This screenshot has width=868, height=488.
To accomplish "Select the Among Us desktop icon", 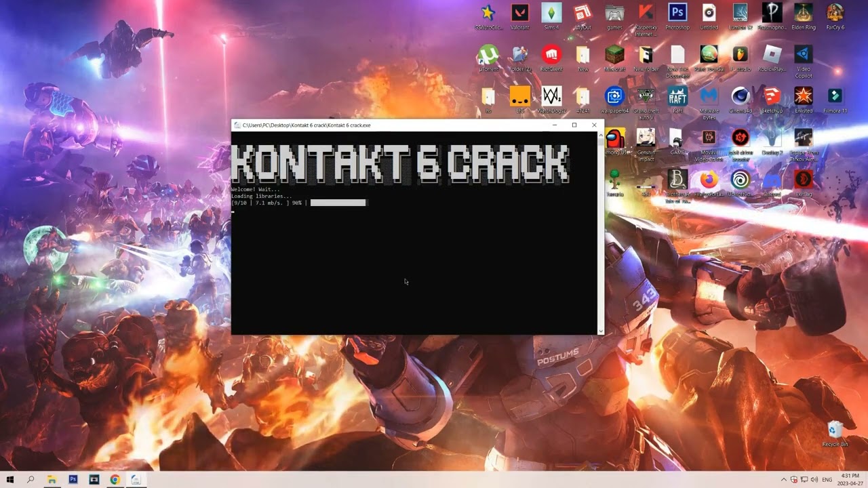I will pos(615,142).
